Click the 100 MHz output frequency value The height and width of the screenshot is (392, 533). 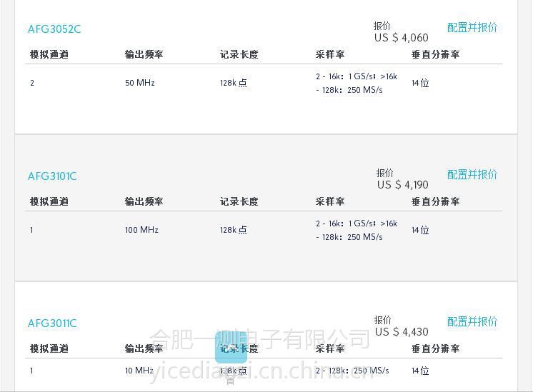tap(141, 230)
